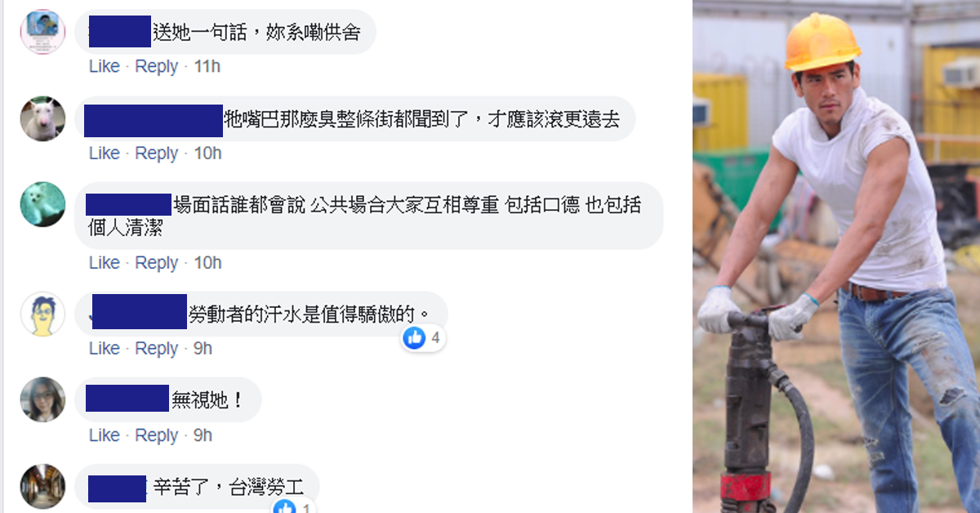
Task: Like the 場面話誰都會說 comment
Action: [104, 262]
